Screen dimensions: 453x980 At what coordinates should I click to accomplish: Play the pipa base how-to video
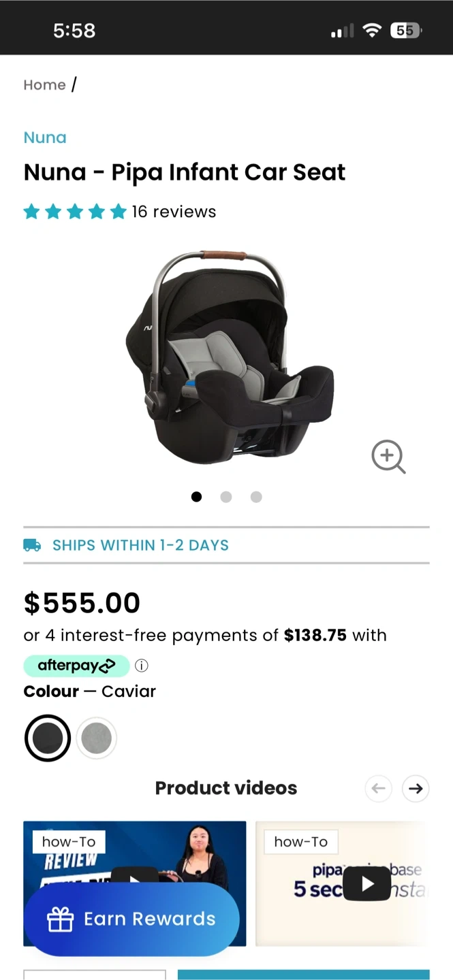pyautogui.click(x=366, y=883)
